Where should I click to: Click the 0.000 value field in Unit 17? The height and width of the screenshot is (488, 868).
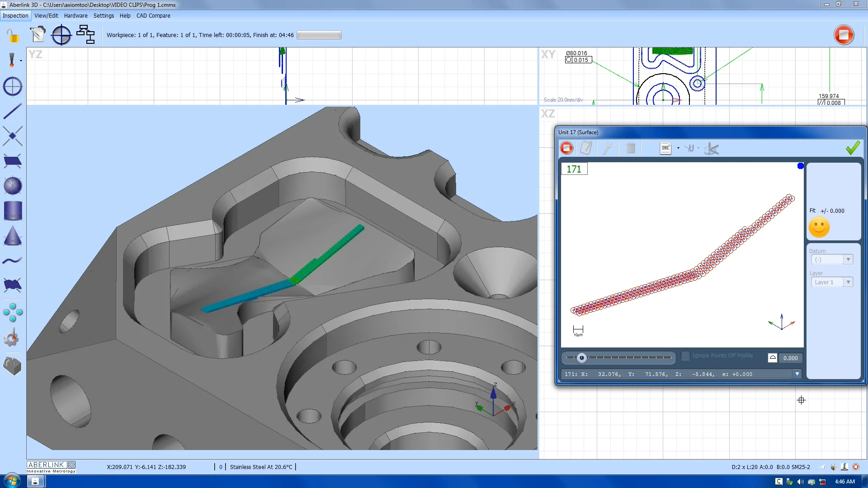[791, 358]
